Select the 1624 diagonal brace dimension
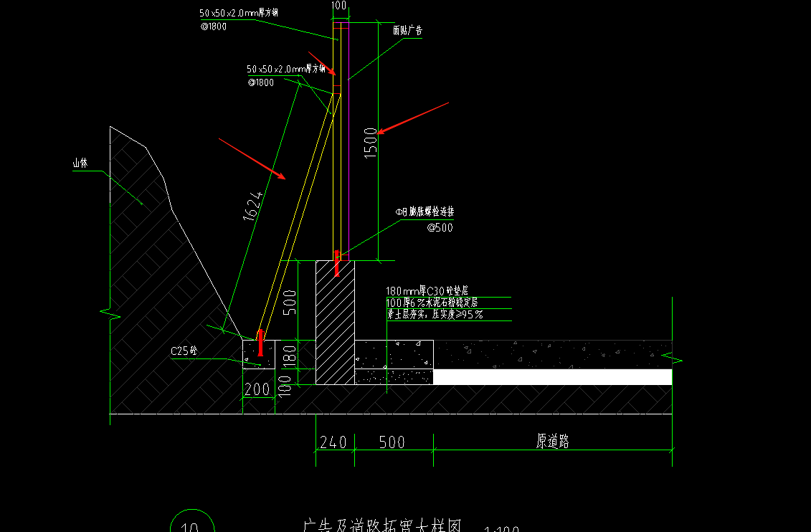This screenshot has width=811, height=532. [x=253, y=206]
